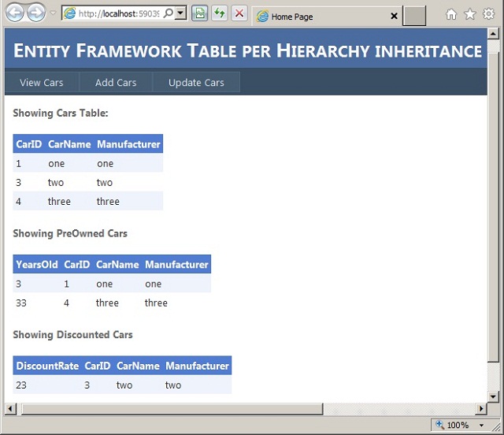Open the View Cars menu item
Viewport: 504px width, 435px height.
(x=42, y=83)
